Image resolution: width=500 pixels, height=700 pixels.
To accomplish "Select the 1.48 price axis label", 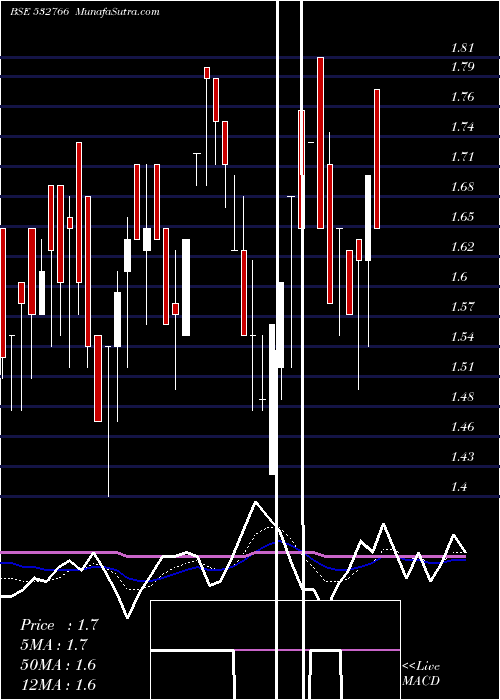I will [462, 397].
